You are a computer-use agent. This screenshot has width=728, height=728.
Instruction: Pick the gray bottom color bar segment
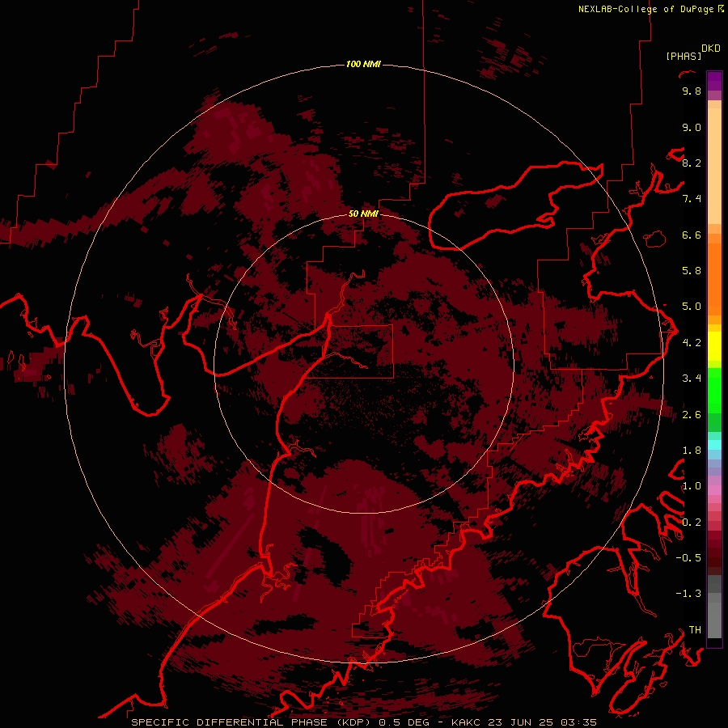pyautogui.click(x=714, y=620)
